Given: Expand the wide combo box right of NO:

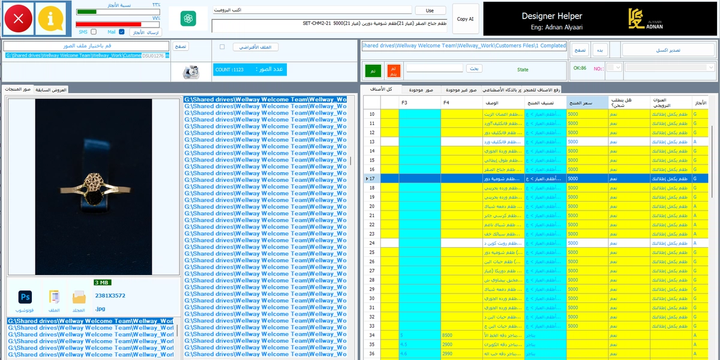Looking at the screenshot, I should [x=669, y=68].
